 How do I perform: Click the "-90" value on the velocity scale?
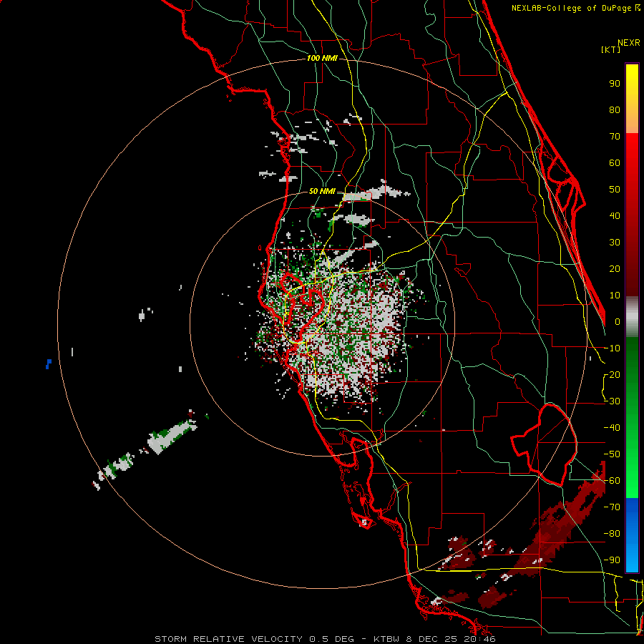[612, 560]
